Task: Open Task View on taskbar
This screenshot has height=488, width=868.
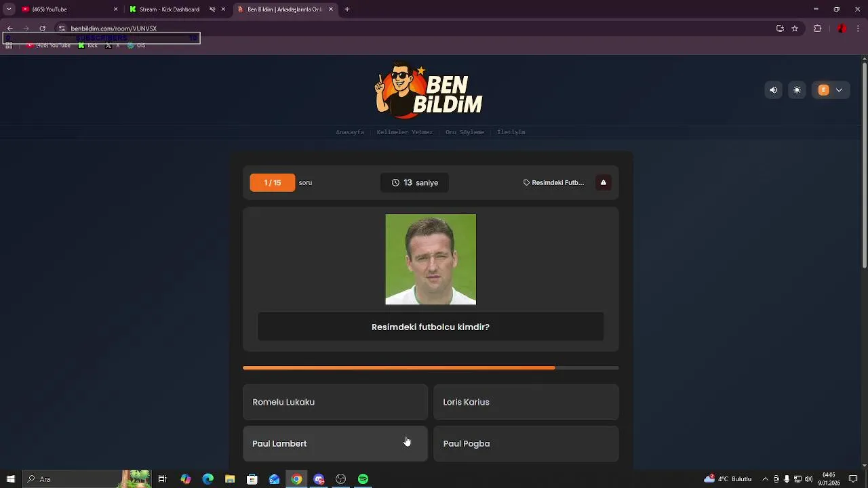Action: click(x=163, y=479)
